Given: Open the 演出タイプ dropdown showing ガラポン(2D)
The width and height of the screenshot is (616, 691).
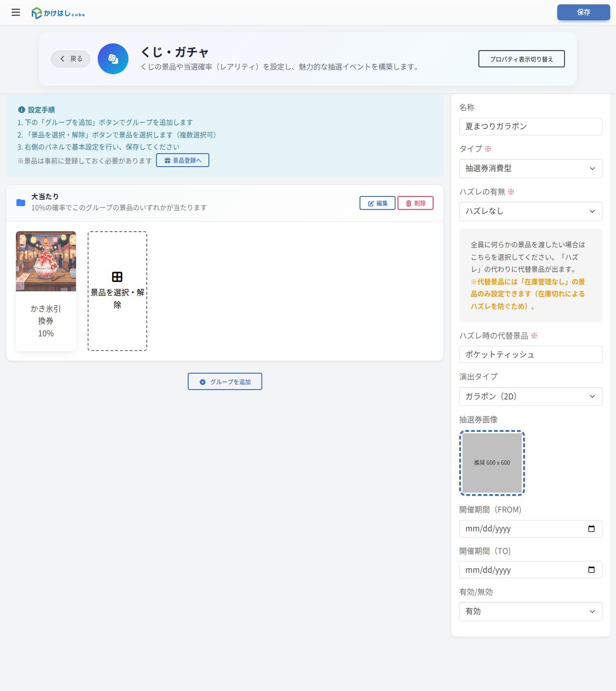Looking at the screenshot, I should tap(530, 396).
